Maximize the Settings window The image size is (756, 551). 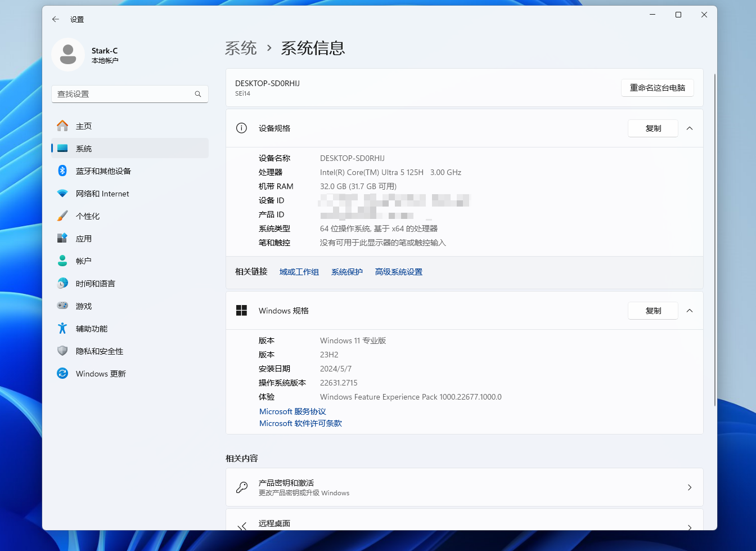[678, 15]
